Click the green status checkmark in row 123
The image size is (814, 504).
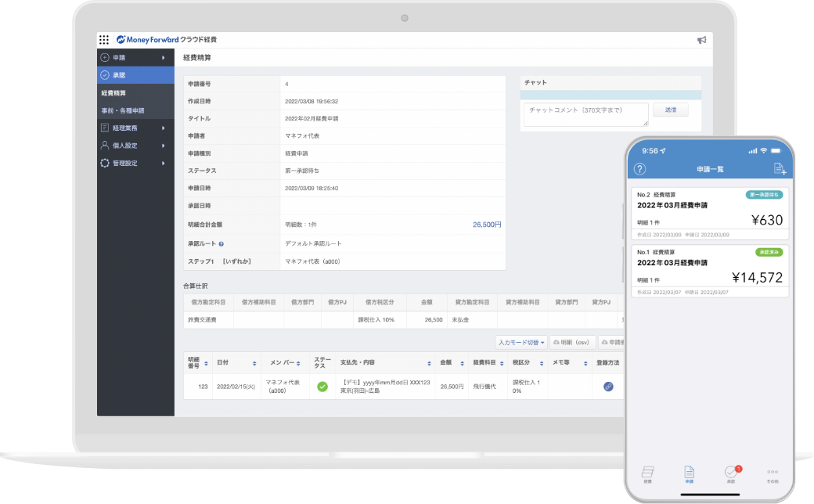(x=322, y=387)
